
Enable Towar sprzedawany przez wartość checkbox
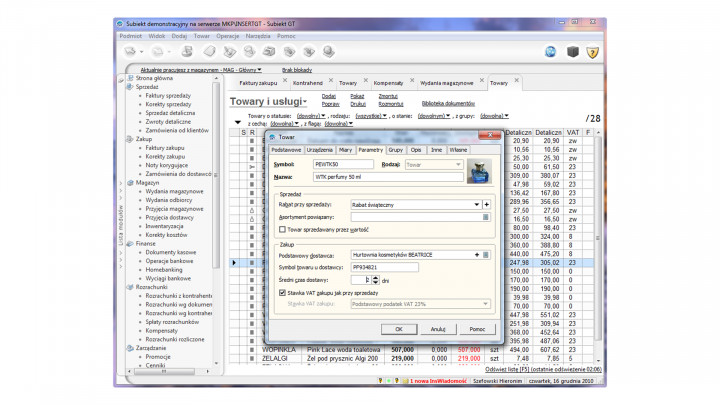tap(282, 229)
